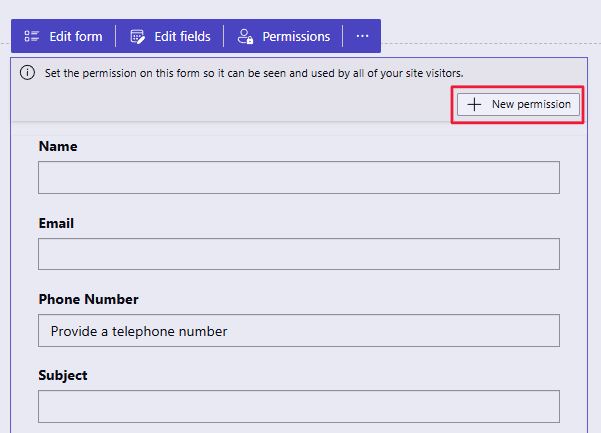Focus the Email text box
Screen dimensions: 601x433
pos(298,254)
